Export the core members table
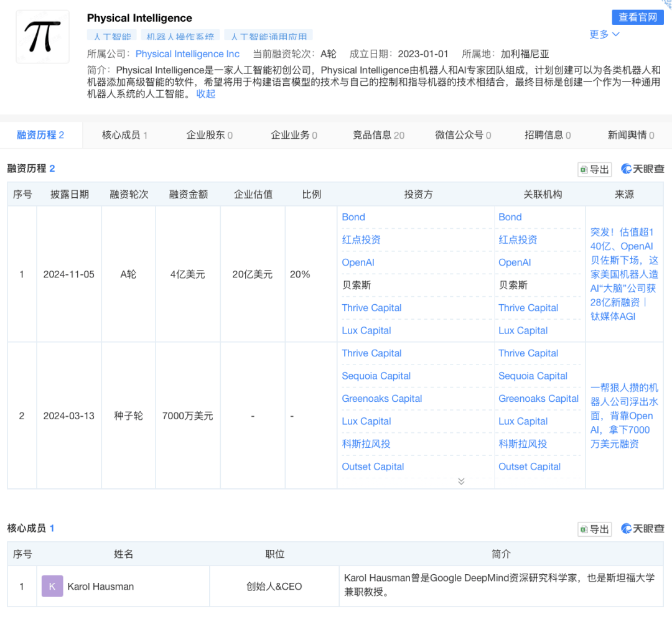The image size is (672, 632). pyautogui.click(x=594, y=529)
